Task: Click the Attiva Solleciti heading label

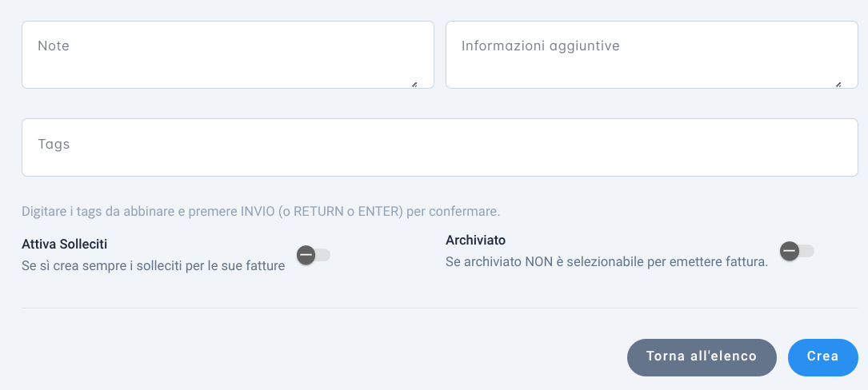Action: click(x=64, y=244)
